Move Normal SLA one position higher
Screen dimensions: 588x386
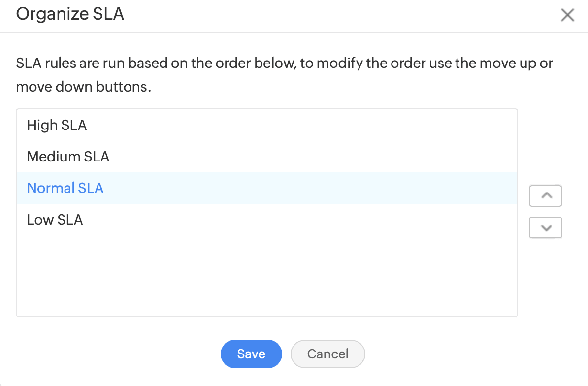click(x=546, y=196)
